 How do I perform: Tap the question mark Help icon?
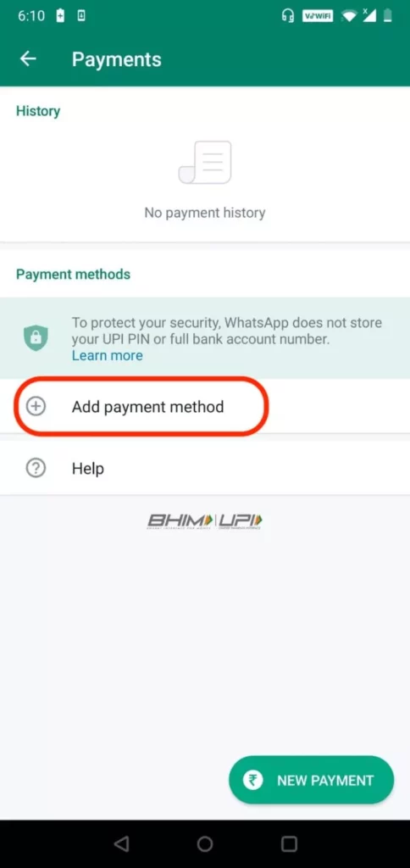(x=36, y=468)
